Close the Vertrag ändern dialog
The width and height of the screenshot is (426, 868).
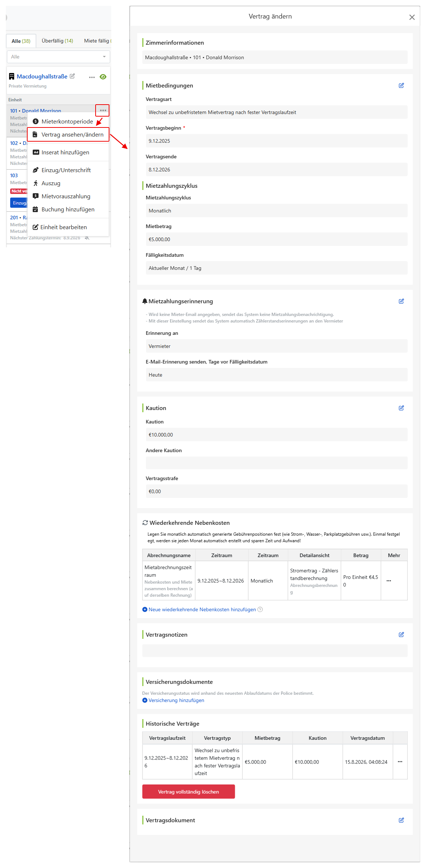pyautogui.click(x=412, y=17)
